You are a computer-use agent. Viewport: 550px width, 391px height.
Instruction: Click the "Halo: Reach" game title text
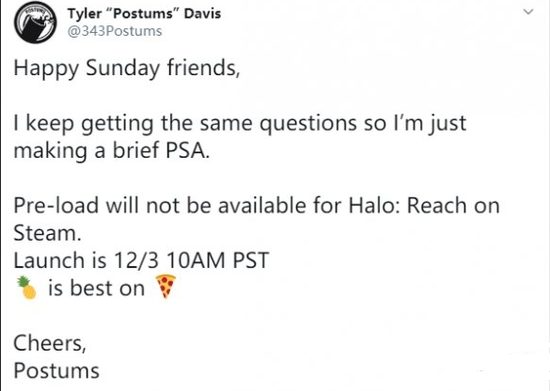(408, 205)
